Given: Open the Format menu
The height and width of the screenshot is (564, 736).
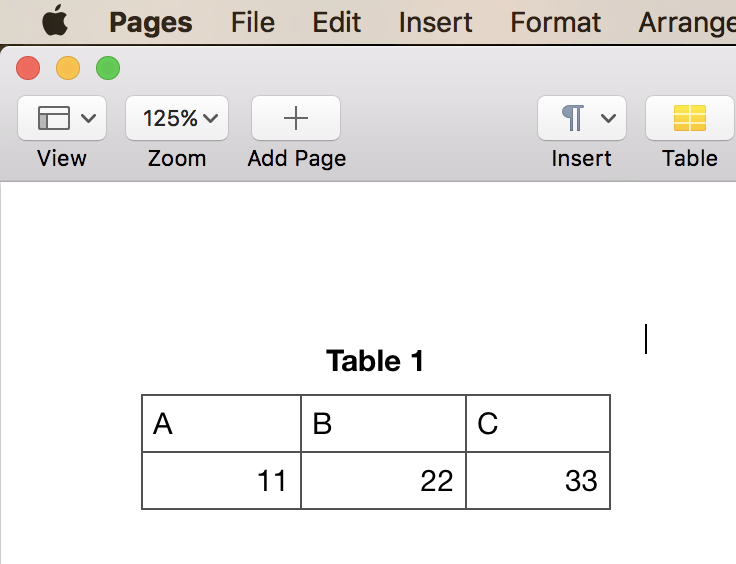Looking at the screenshot, I should click(x=556, y=22).
